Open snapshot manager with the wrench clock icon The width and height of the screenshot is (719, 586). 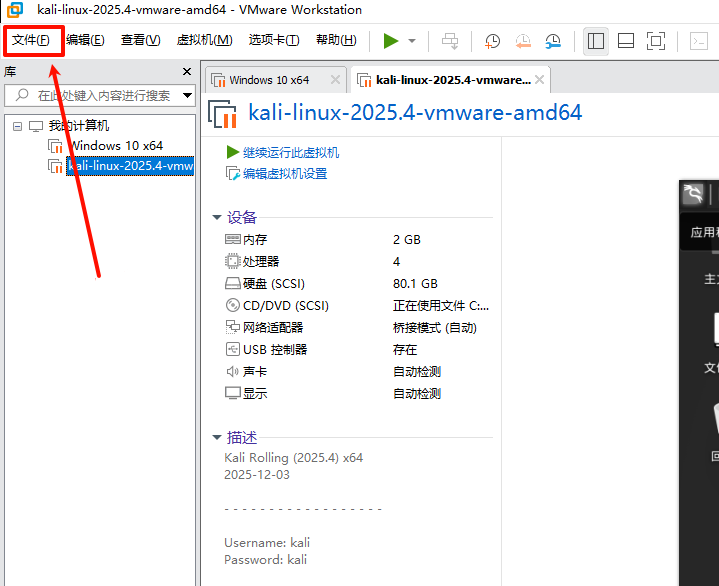point(553,41)
